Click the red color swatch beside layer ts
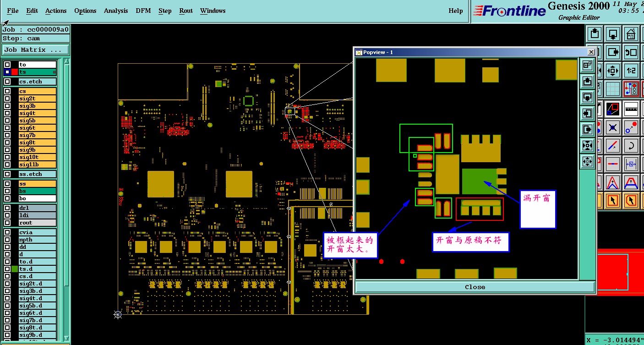This screenshot has width=644, height=345. [x=15, y=72]
